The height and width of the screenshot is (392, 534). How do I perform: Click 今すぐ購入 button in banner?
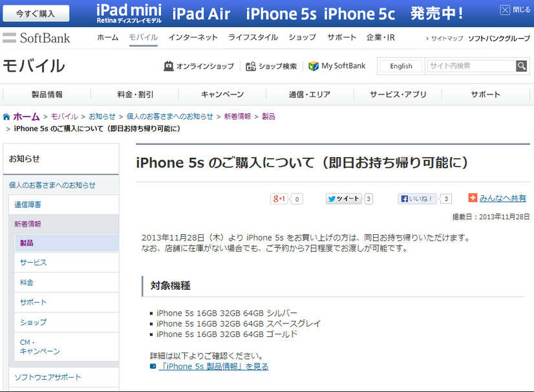tap(36, 14)
